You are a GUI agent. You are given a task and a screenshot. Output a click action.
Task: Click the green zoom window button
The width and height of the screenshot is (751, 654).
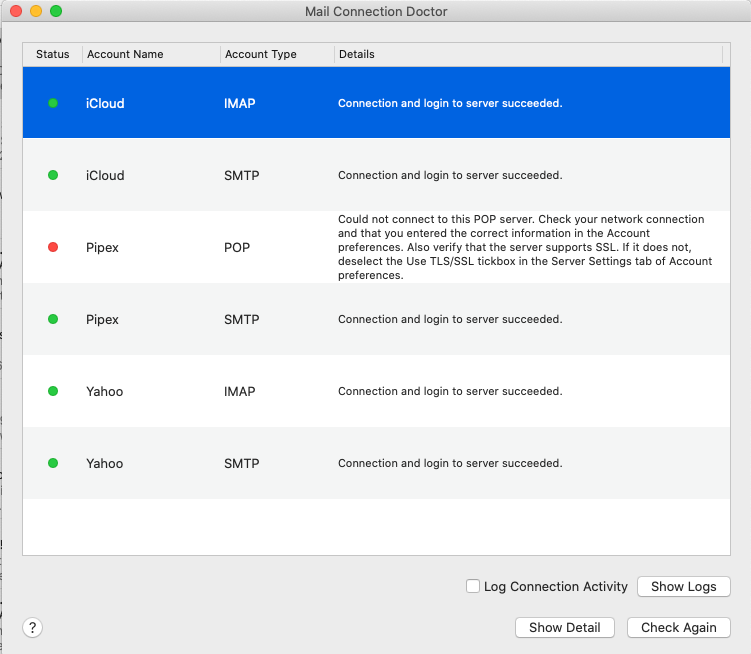(56, 11)
